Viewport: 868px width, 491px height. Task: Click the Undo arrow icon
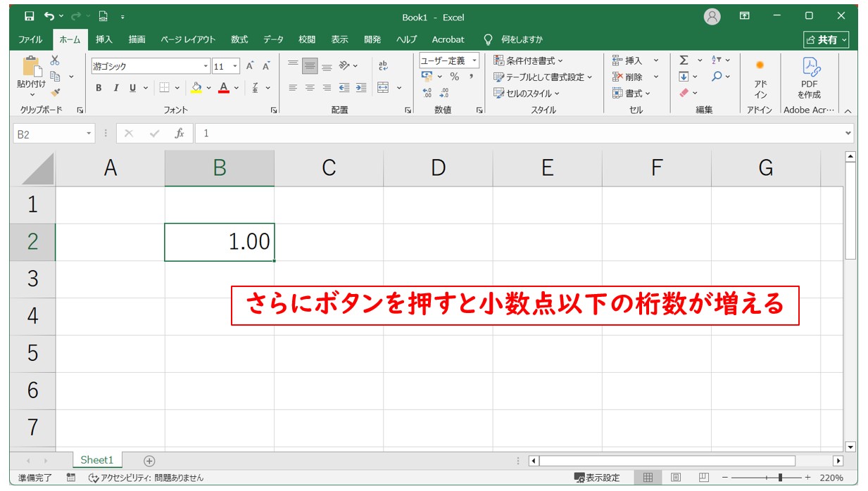[x=49, y=16]
